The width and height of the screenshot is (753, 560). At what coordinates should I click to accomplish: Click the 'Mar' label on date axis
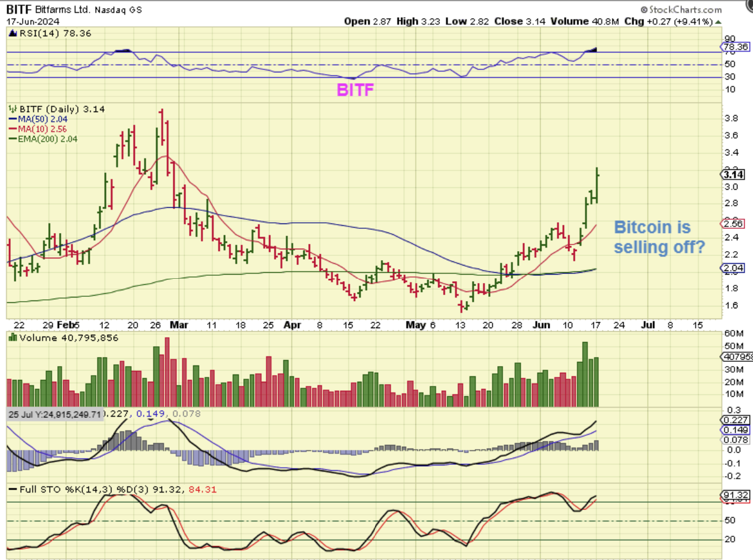tap(179, 325)
